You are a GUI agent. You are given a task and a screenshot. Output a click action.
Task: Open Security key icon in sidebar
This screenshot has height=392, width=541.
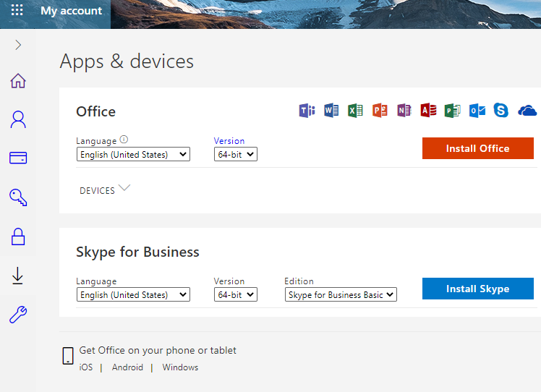18,197
